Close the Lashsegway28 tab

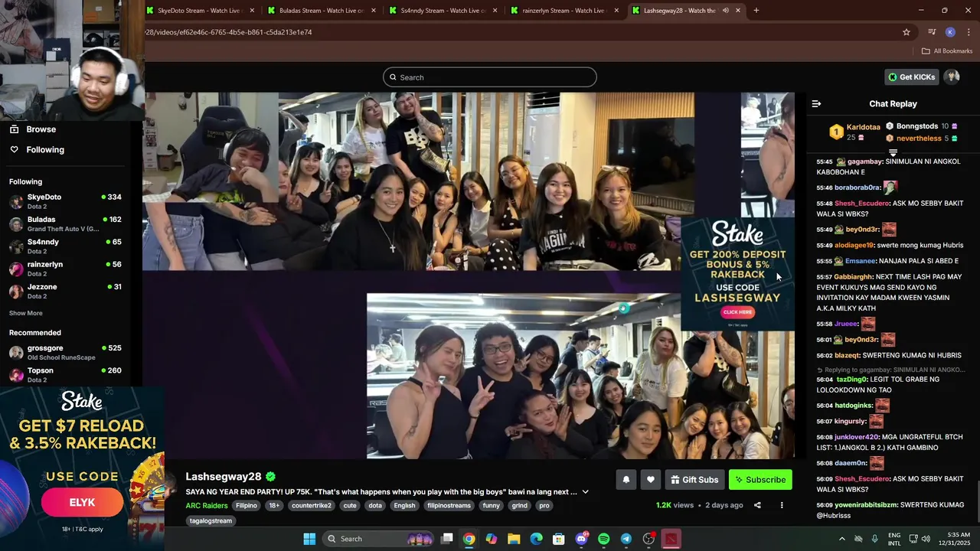[738, 11]
